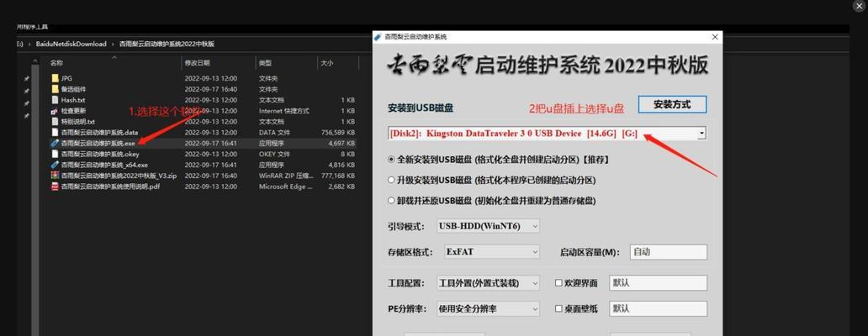The height and width of the screenshot is (336, 868).
Task: Click the 756,589 KB size cell
Action: (338, 133)
